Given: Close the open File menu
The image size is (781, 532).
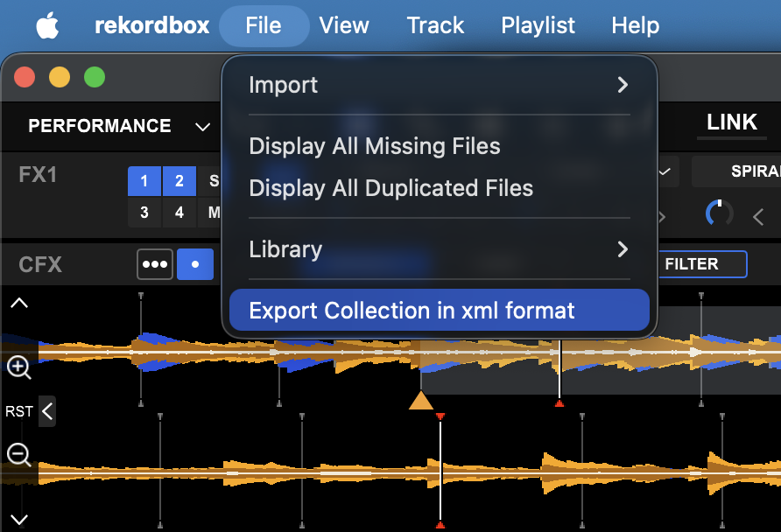Looking at the screenshot, I should coord(264,26).
